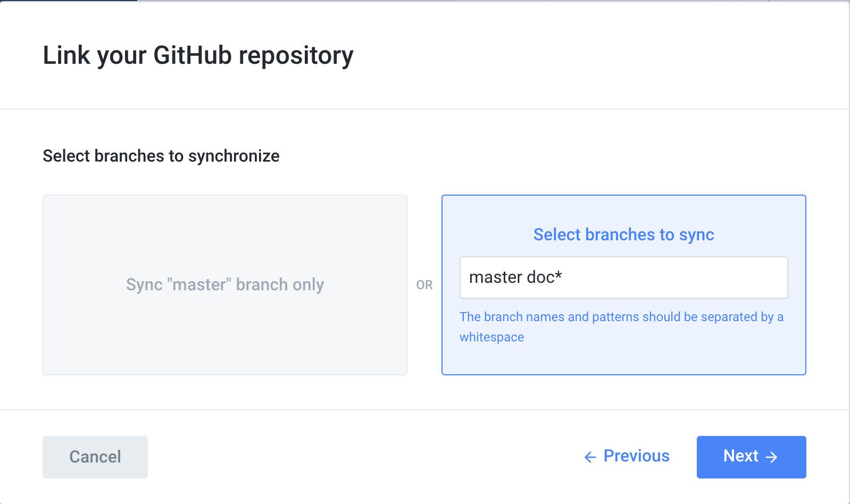Click the whitespace separator hint text
The width and height of the screenshot is (850, 504).
point(621,317)
